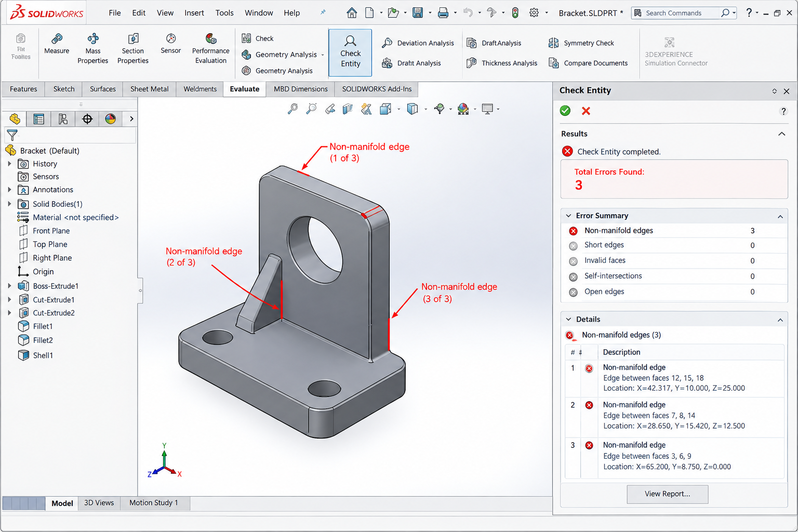Click the tree filter funnel icon
Viewport: 798px width, 532px height.
point(12,136)
